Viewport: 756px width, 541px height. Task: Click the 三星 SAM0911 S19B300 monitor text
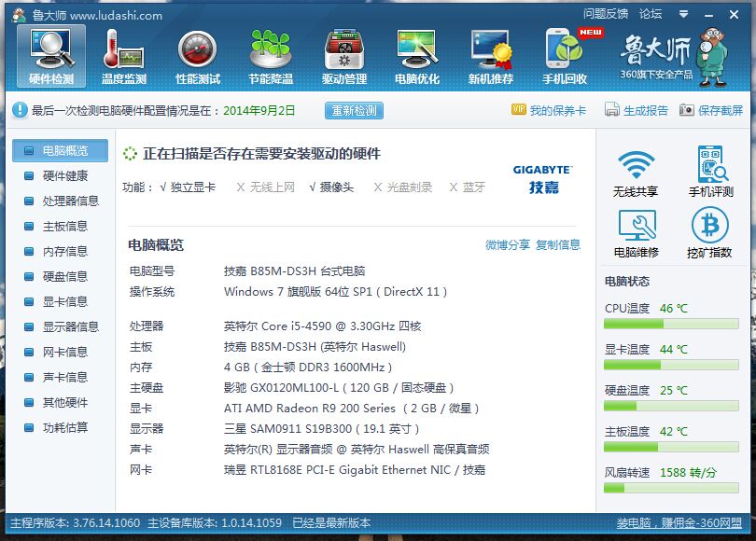pyautogui.click(x=322, y=429)
